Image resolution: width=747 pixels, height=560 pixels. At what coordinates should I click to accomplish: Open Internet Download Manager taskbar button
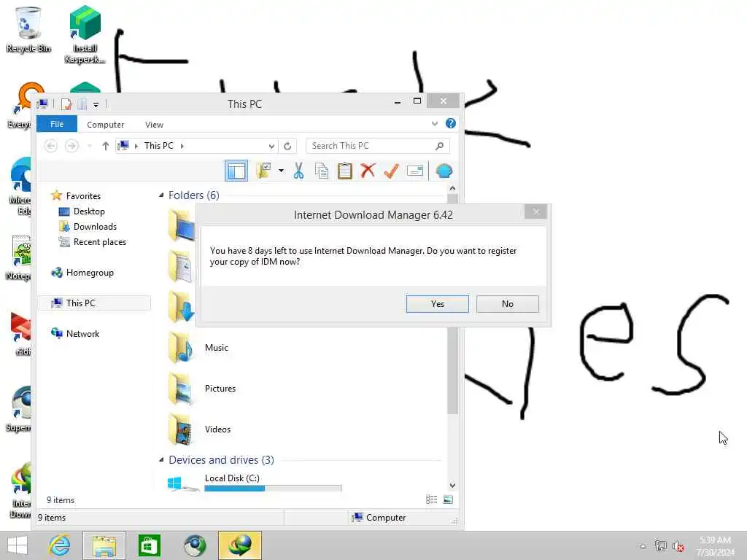click(x=239, y=545)
